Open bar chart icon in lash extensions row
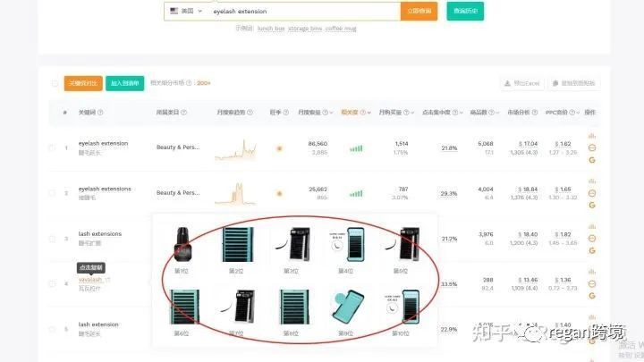This screenshot has width=644, height=362. click(x=592, y=226)
